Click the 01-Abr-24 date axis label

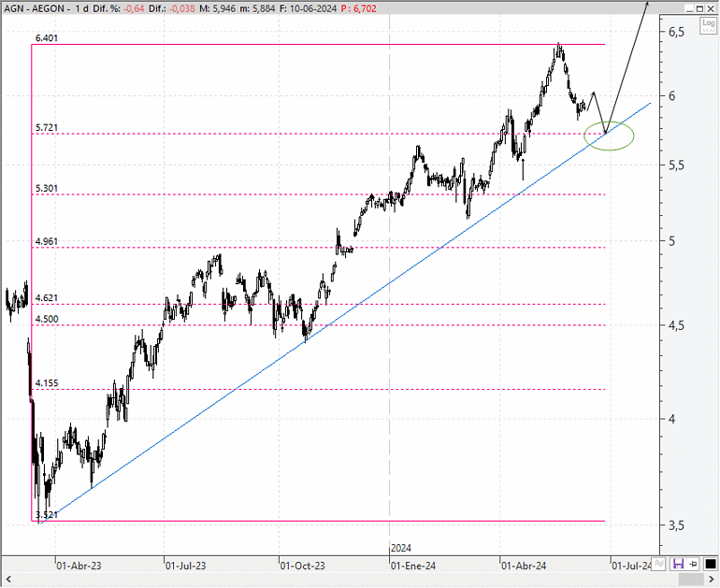pos(524,566)
